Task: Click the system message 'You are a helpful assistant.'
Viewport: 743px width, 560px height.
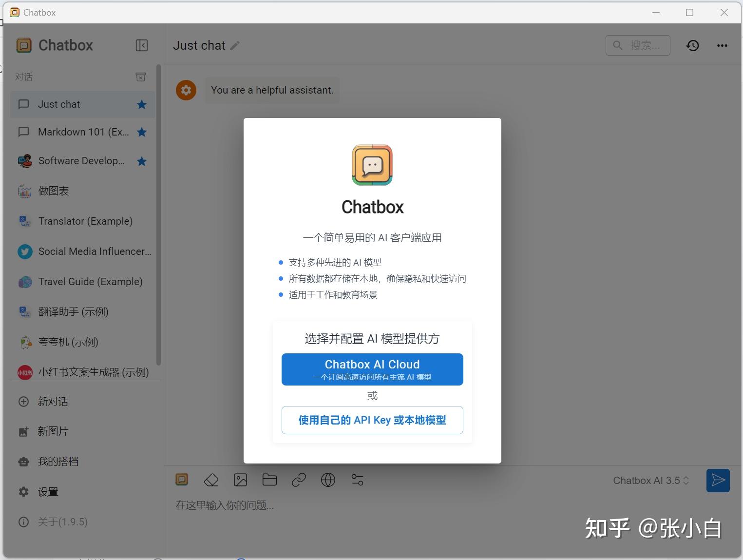Action: 272,90
